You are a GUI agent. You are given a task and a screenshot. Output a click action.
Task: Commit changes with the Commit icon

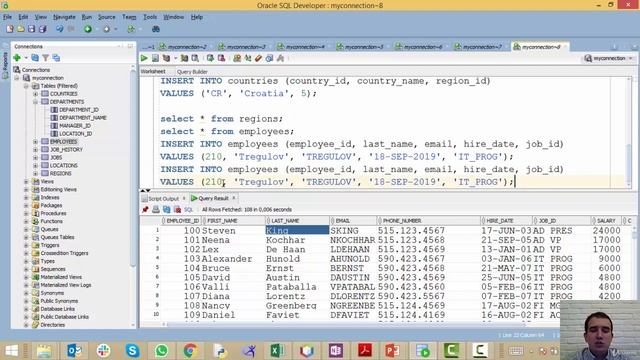point(210,58)
